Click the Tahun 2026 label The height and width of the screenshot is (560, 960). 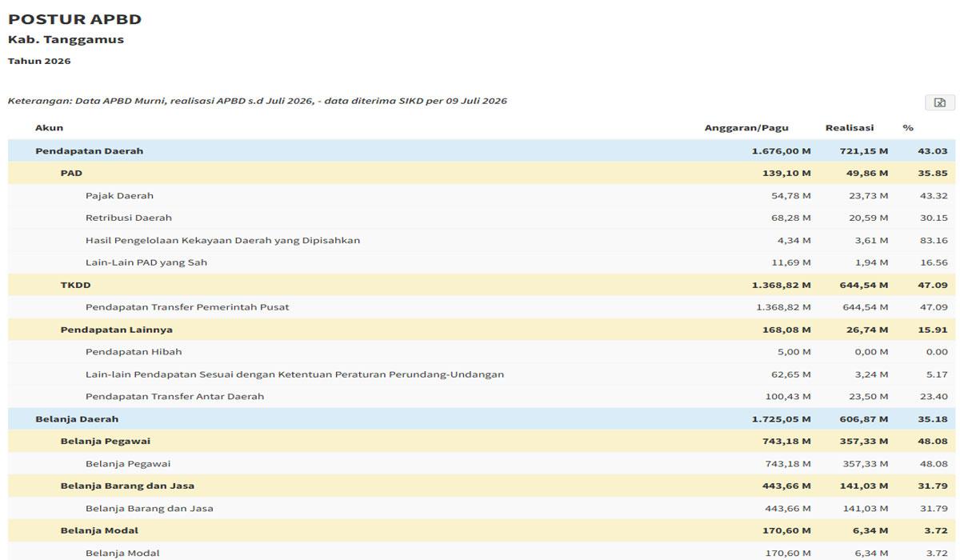pos(39,62)
